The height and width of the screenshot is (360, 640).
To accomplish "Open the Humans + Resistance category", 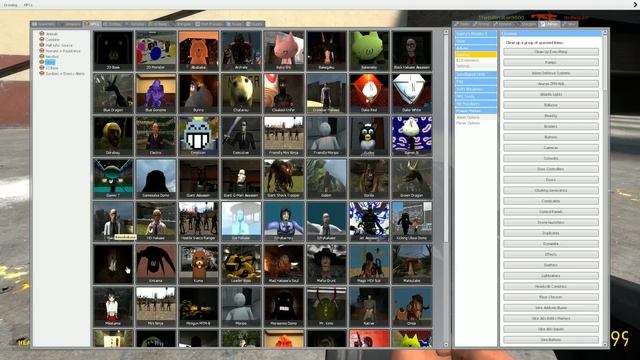I will point(63,51).
